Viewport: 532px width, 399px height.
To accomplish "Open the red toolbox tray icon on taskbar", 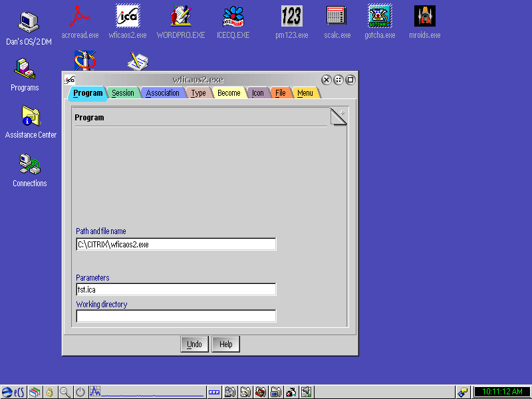I will click(x=261, y=392).
